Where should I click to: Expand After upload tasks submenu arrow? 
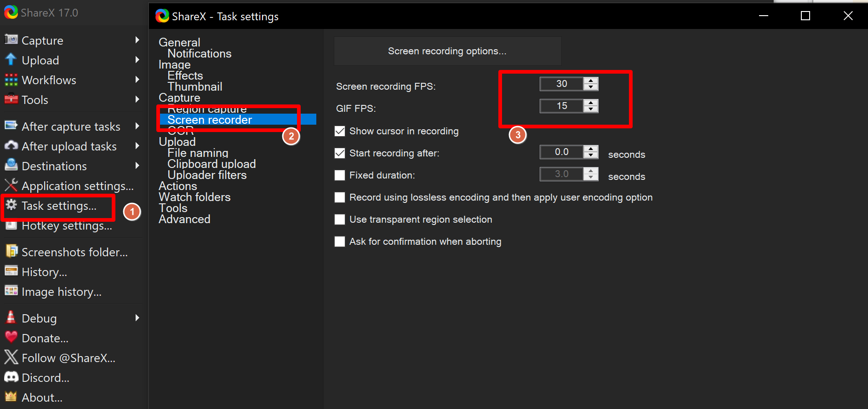(137, 146)
